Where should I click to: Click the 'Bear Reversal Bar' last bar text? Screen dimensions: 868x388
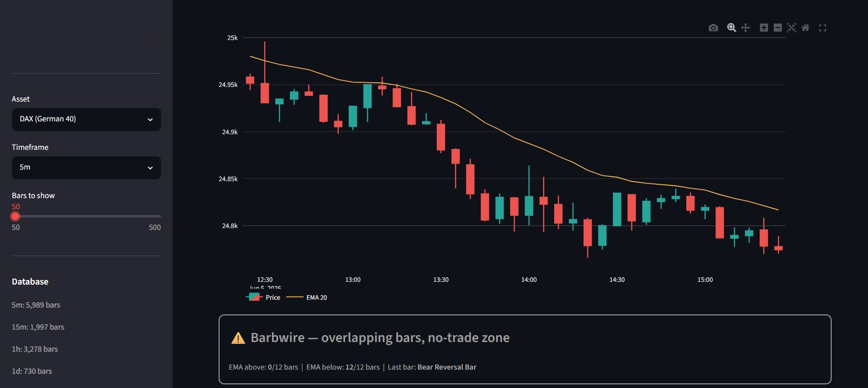click(447, 367)
